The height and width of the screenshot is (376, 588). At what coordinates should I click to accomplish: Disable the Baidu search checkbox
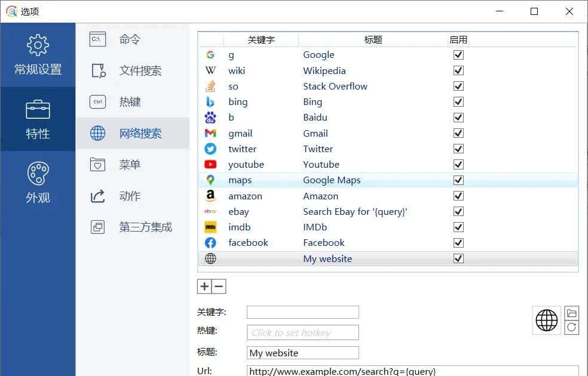[x=458, y=117]
